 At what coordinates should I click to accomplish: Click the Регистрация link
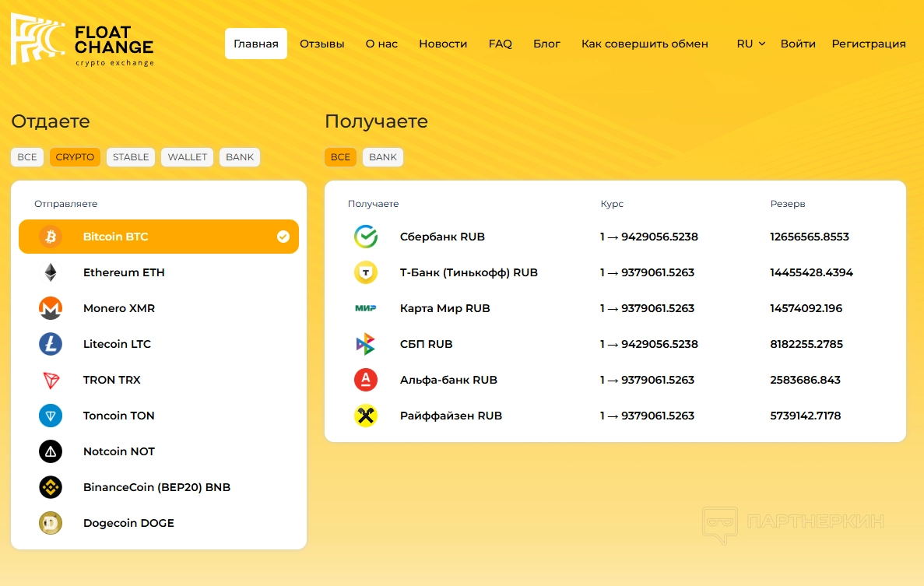869,44
